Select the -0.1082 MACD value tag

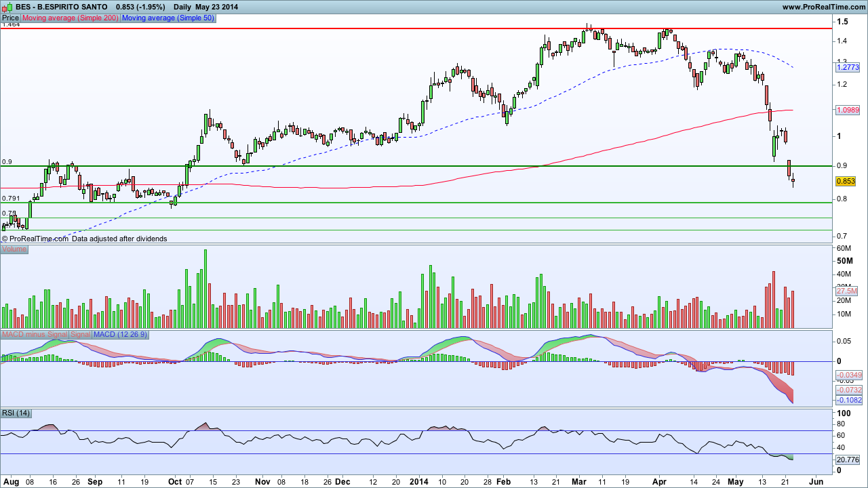849,400
